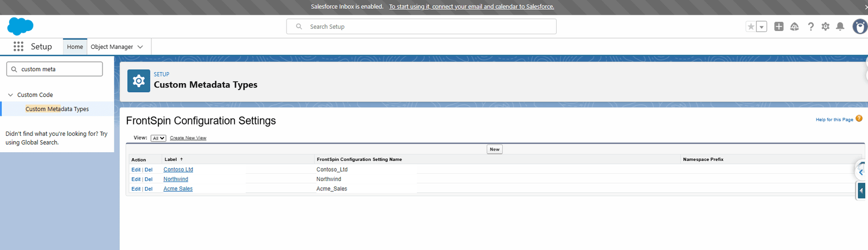The height and width of the screenshot is (250, 868).
Task: Sort by FrontSpin Configuration Setting Name column
Action: click(359, 159)
